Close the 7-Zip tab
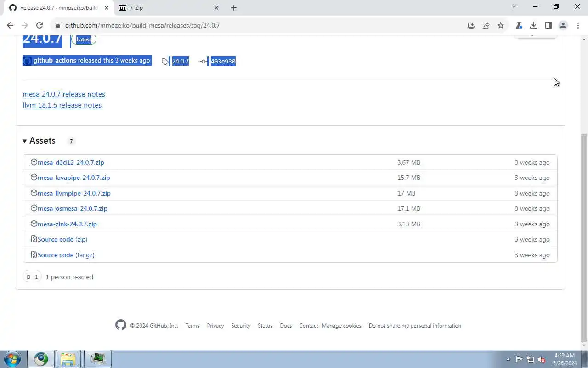The width and height of the screenshot is (588, 368). pyautogui.click(x=216, y=8)
